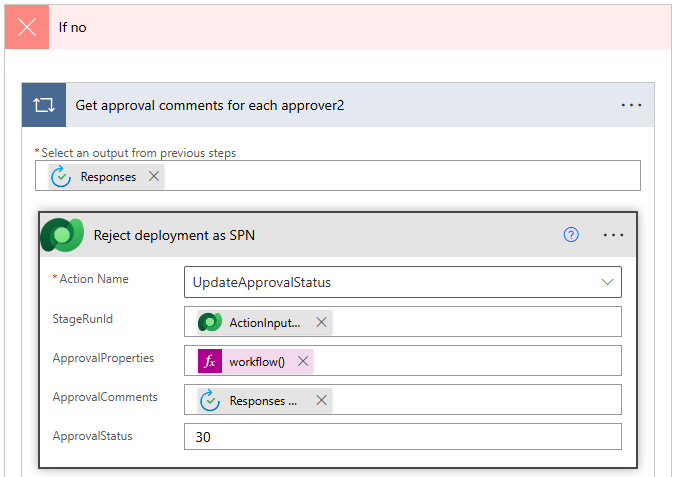The height and width of the screenshot is (477, 677).
Task: Click the Responses token in ApprovalComments
Action: click(x=262, y=400)
